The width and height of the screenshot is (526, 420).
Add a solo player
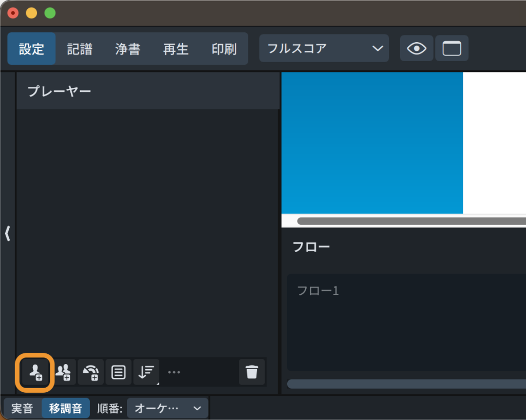click(x=35, y=372)
